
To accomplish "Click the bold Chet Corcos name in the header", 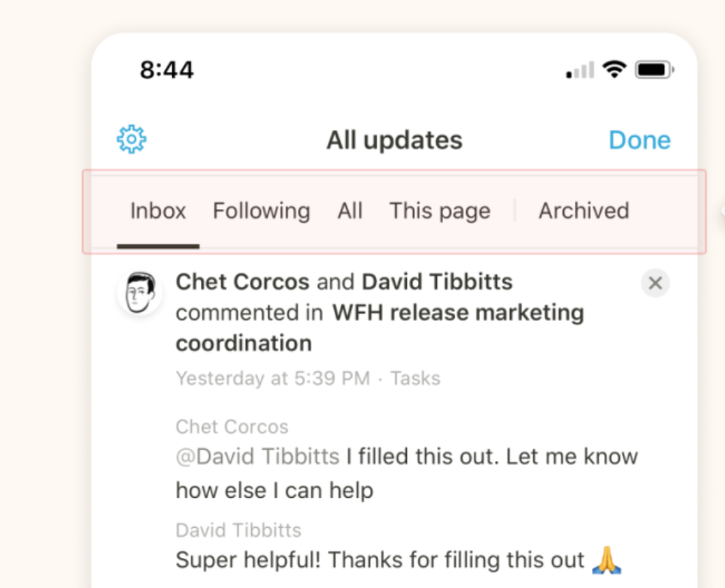I will [242, 282].
